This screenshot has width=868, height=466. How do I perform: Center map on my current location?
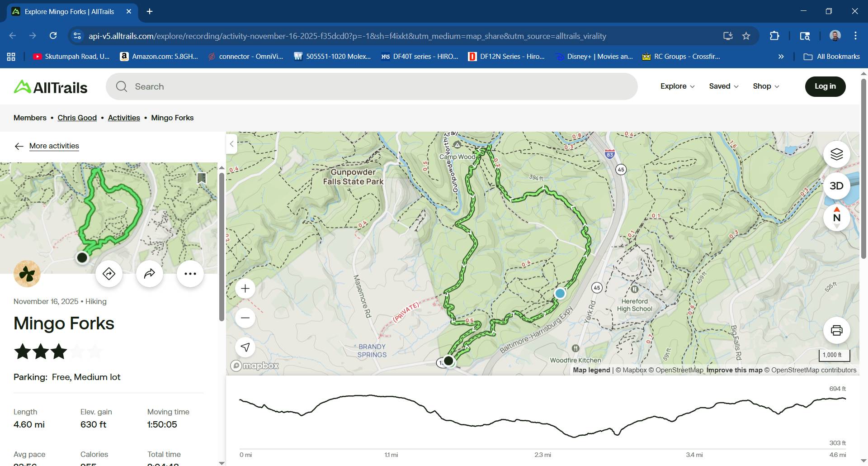(x=245, y=347)
